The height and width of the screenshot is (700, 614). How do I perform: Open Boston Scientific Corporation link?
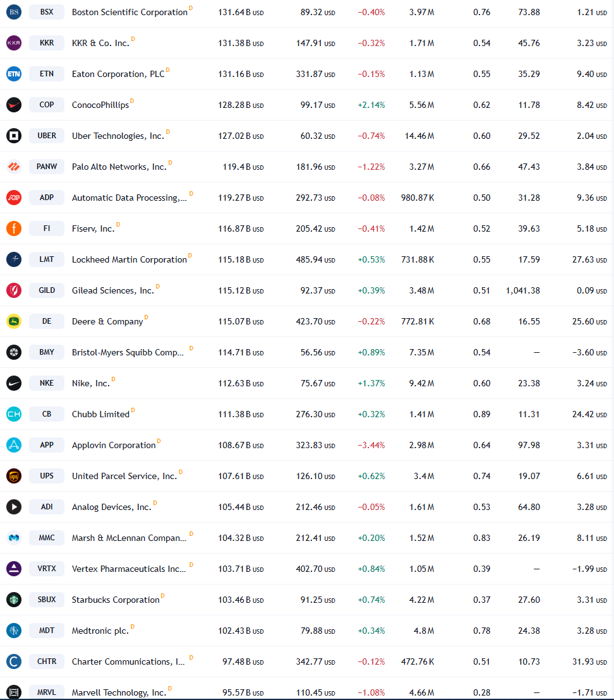(x=129, y=13)
